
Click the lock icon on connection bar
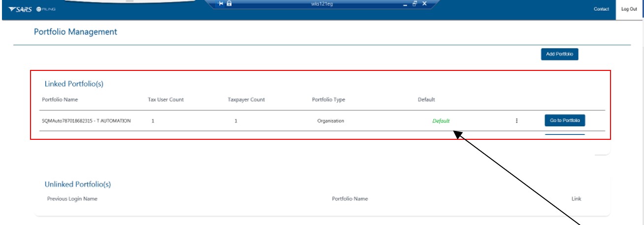click(x=229, y=3)
